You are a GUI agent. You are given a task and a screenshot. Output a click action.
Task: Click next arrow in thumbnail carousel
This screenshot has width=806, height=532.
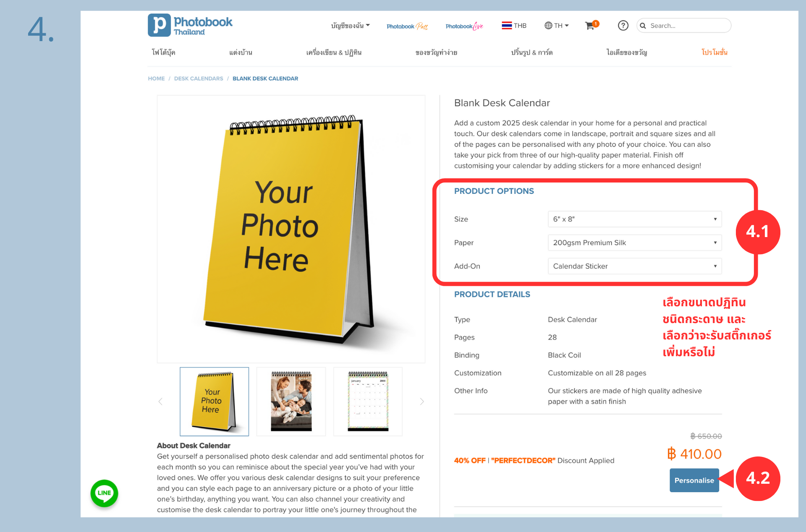421,402
